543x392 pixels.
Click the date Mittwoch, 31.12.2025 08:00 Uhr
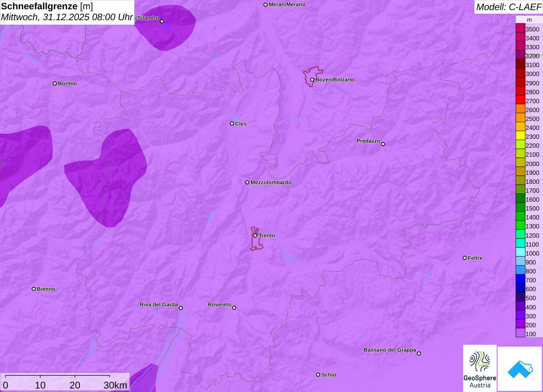point(67,17)
